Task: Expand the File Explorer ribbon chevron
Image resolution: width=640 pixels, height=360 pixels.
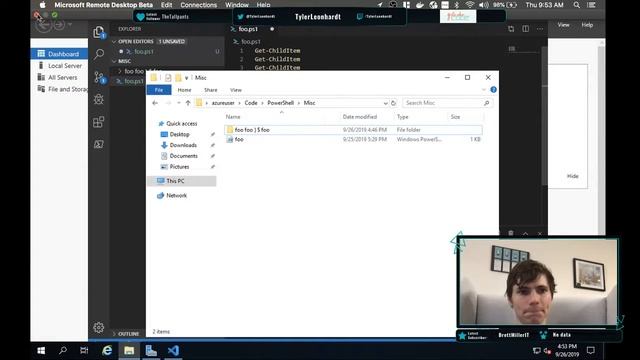Action: click(x=484, y=90)
